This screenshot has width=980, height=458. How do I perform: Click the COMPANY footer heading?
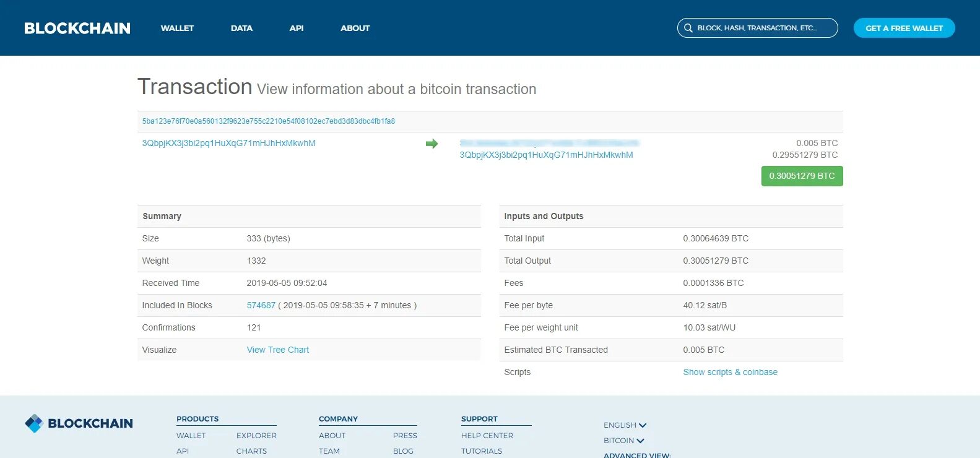(x=338, y=419)
